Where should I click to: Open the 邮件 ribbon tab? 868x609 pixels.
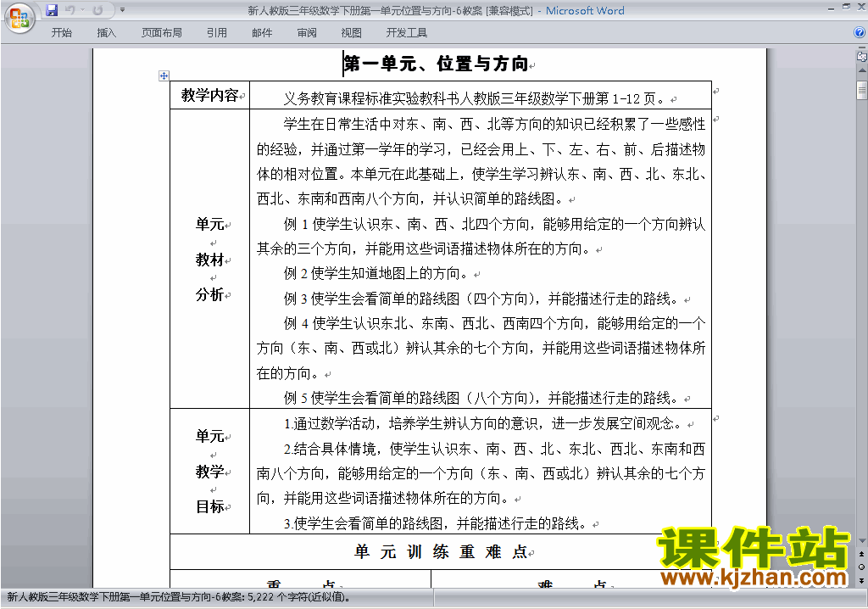coord(262,33)
